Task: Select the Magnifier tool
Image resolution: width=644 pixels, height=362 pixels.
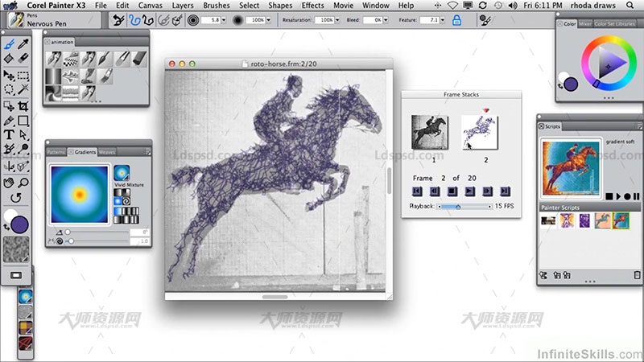Action: tap(23, 183)
